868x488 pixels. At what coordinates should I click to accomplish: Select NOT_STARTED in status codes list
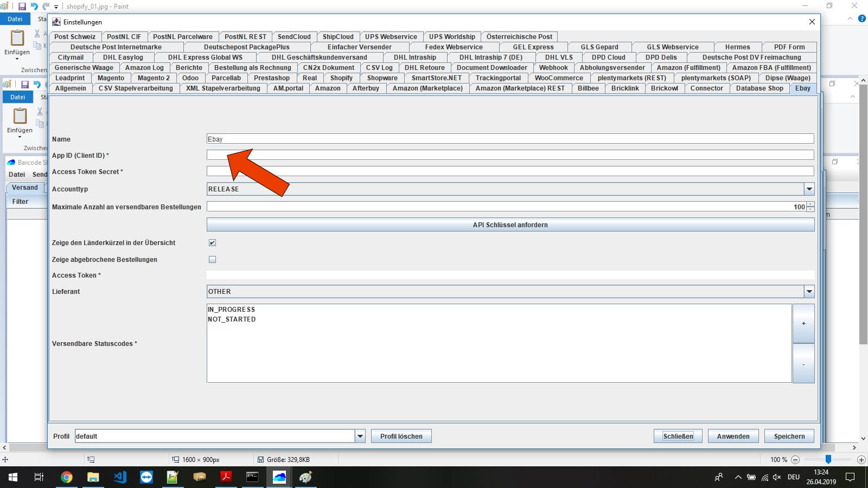point(232,319)
